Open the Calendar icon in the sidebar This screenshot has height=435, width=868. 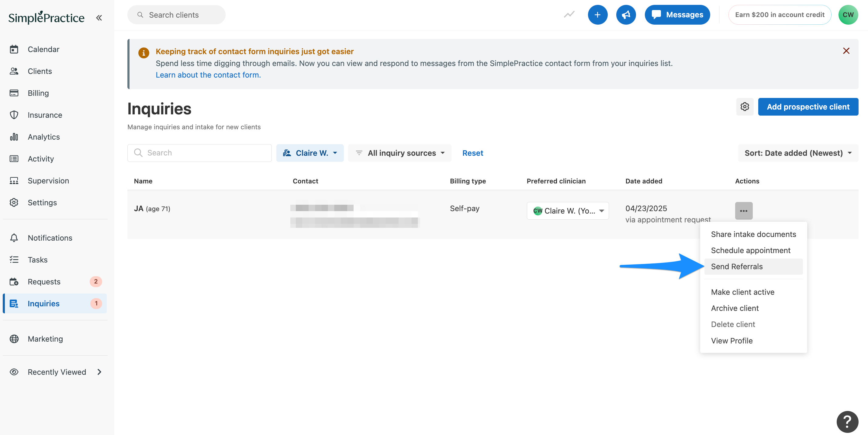(14, 49)
